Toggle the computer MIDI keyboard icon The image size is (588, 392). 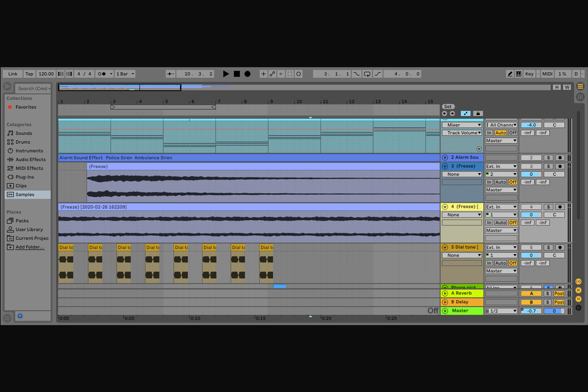point(519,74)
